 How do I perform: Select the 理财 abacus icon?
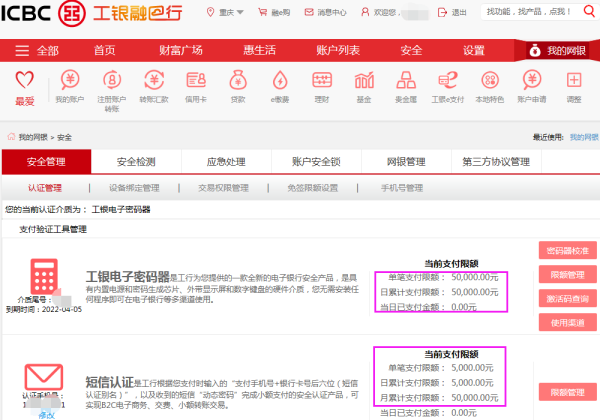[x=322, y=80]
